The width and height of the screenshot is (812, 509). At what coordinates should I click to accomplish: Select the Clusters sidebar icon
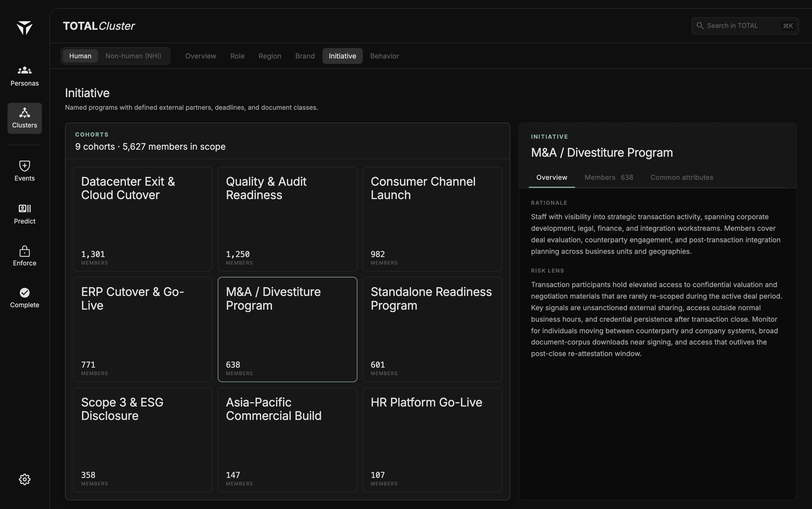tap(25, 112)
